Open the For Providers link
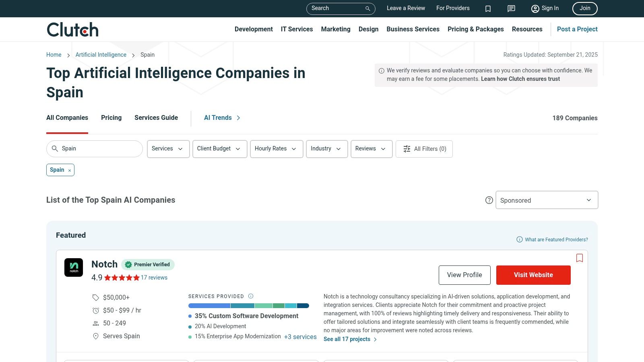 pyautogui.click(x=453, y=8)
